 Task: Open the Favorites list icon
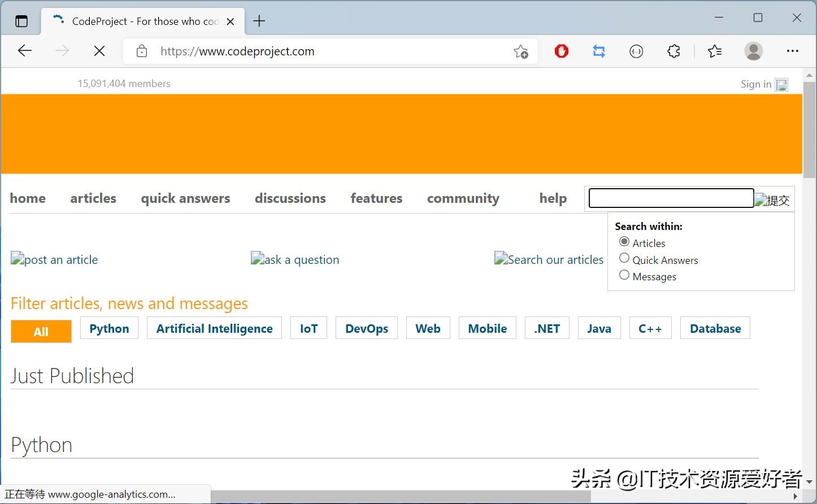(x=714, y=51)
